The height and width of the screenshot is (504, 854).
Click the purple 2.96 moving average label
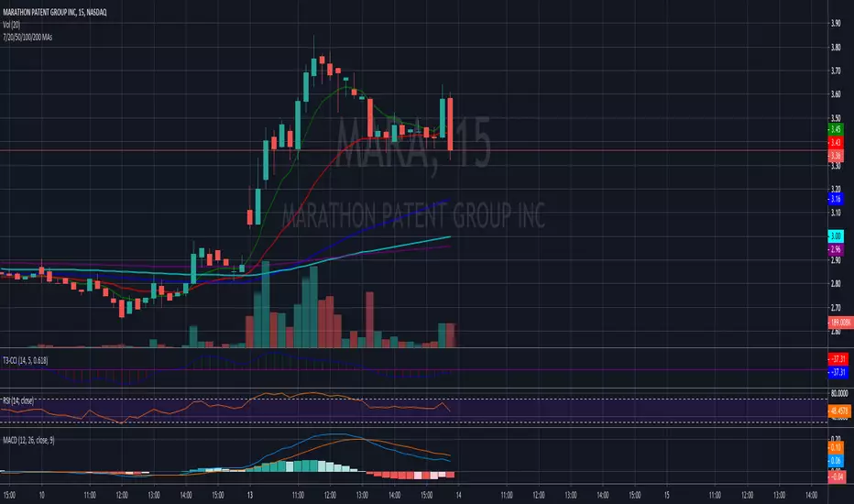pos(836,249)
